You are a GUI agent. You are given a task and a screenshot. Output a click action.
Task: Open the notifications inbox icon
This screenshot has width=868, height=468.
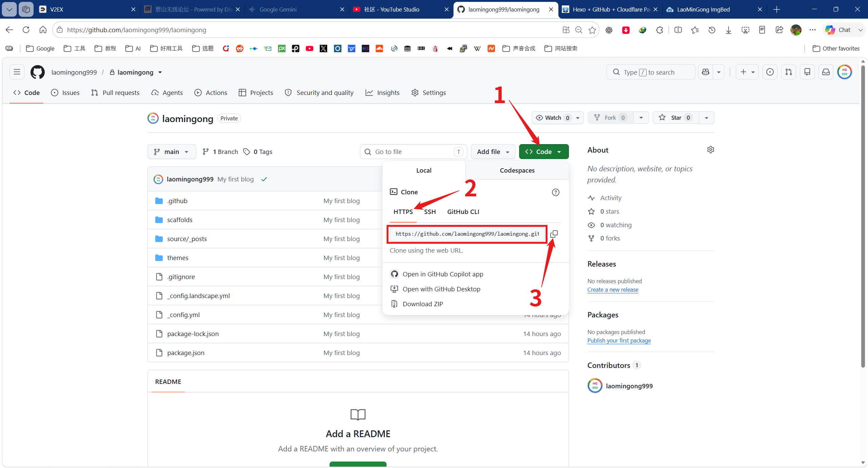(826, 72)
